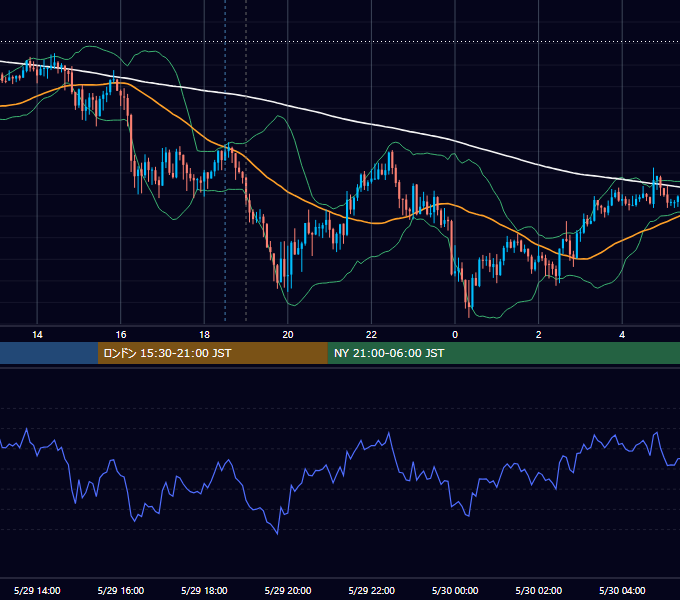Click the 5/29 18:00 date label

204,590
